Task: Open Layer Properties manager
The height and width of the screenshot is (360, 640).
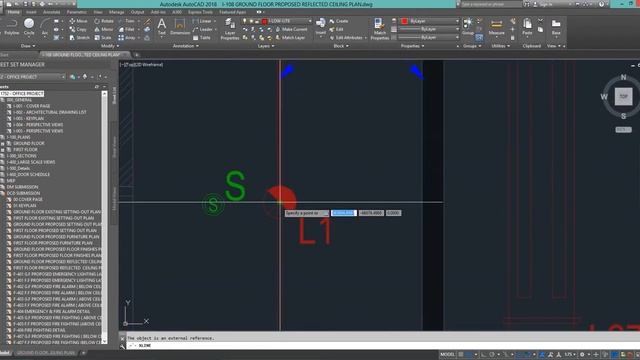Action: 230,29
